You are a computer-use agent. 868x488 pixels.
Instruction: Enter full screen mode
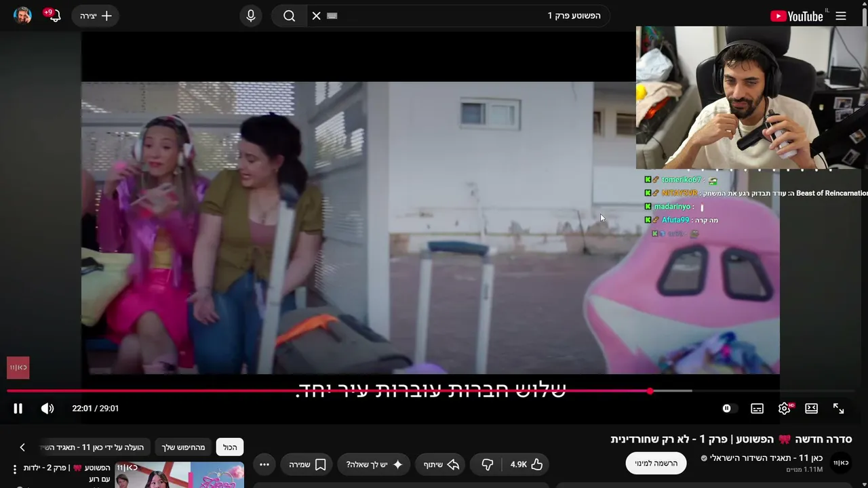839,408
